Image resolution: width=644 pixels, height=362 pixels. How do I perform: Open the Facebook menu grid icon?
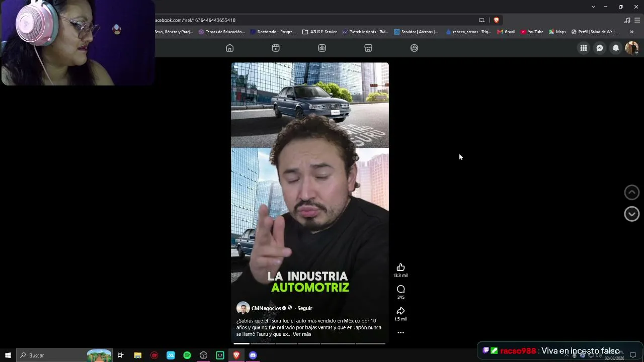584,48
